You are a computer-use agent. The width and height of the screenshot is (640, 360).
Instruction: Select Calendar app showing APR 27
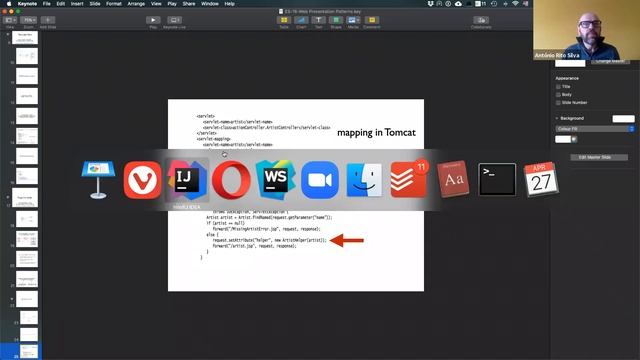(x=541, y=179)
